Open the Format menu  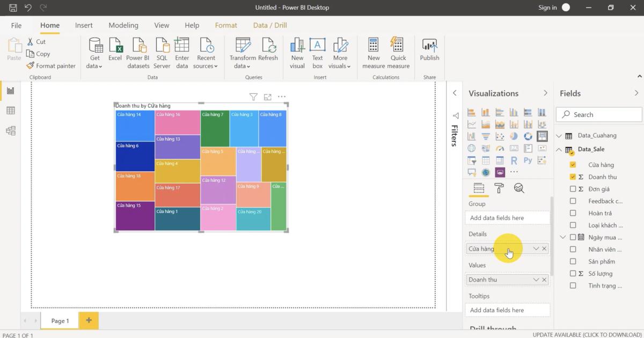(x=226, y=25)
